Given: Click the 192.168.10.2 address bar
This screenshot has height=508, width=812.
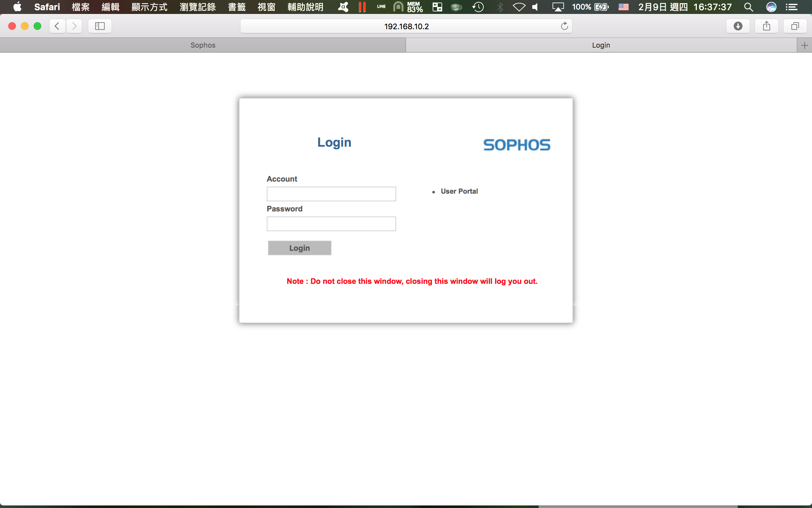Looking at the screenshot, I should click(x=406, y=26).
